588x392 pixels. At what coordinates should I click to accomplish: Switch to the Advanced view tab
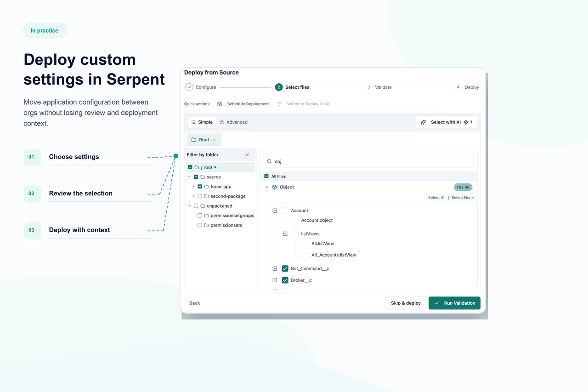tap(234, 122)
